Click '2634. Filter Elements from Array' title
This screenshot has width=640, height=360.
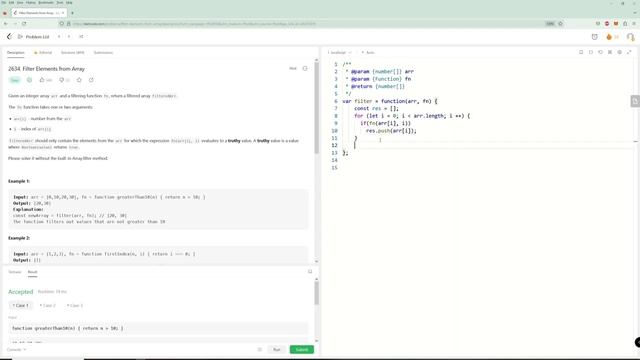(47, 69)
